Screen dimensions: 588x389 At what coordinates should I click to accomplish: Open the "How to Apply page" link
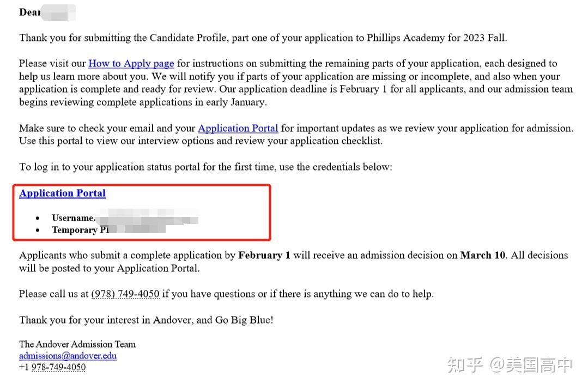tap(131, 63)
